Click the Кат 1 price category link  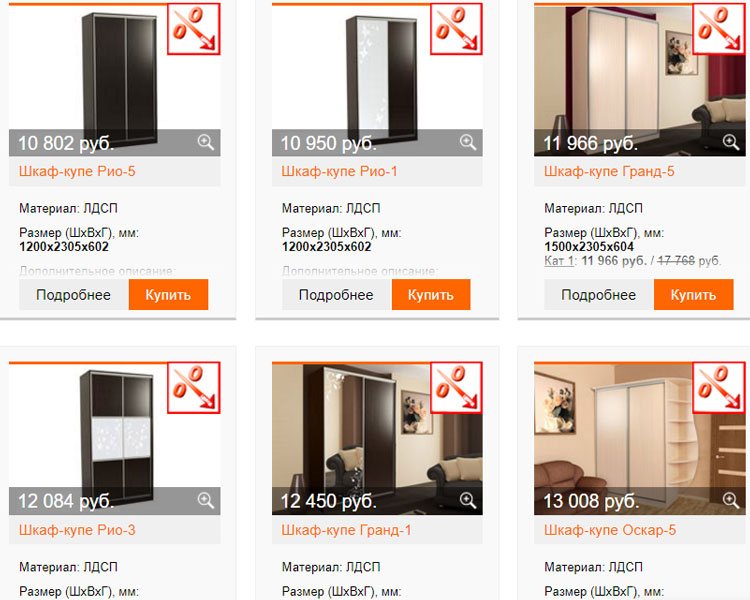(559, 261)
